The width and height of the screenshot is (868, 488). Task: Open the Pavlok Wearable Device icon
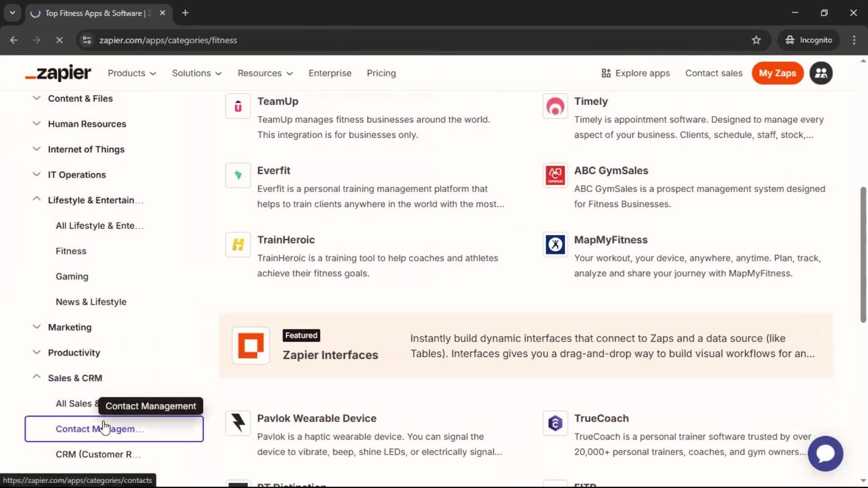click(x=238, y=423)
